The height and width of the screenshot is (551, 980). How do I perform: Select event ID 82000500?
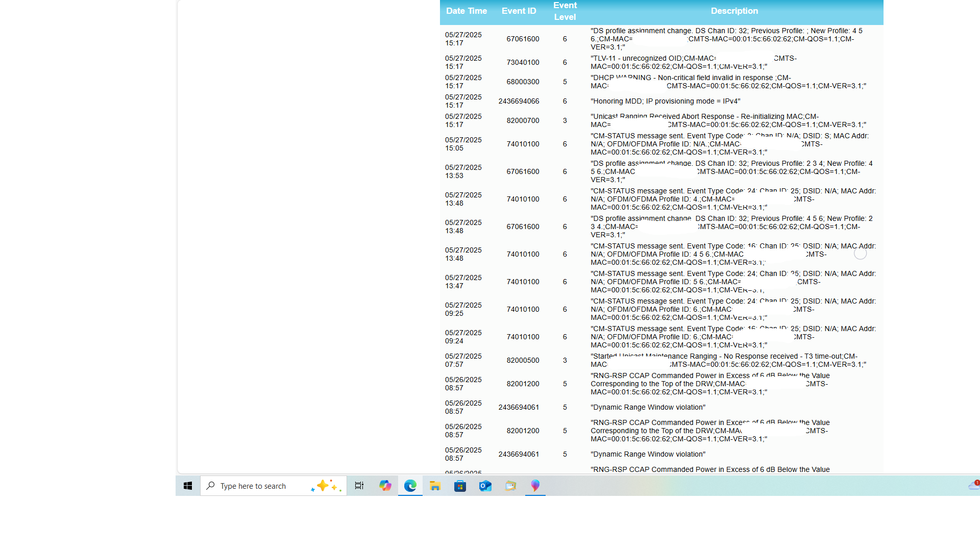coord(523,360)
